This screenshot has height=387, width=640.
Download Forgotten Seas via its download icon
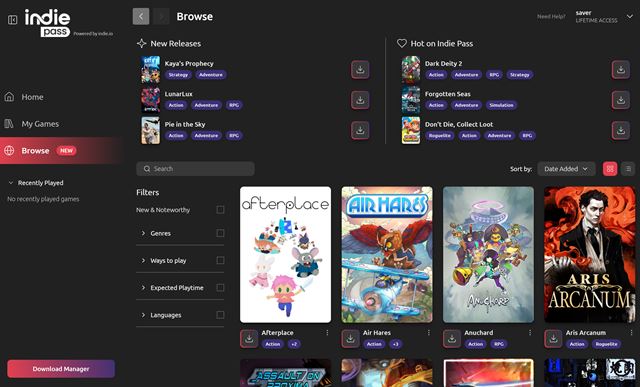[x=620, y=100]
